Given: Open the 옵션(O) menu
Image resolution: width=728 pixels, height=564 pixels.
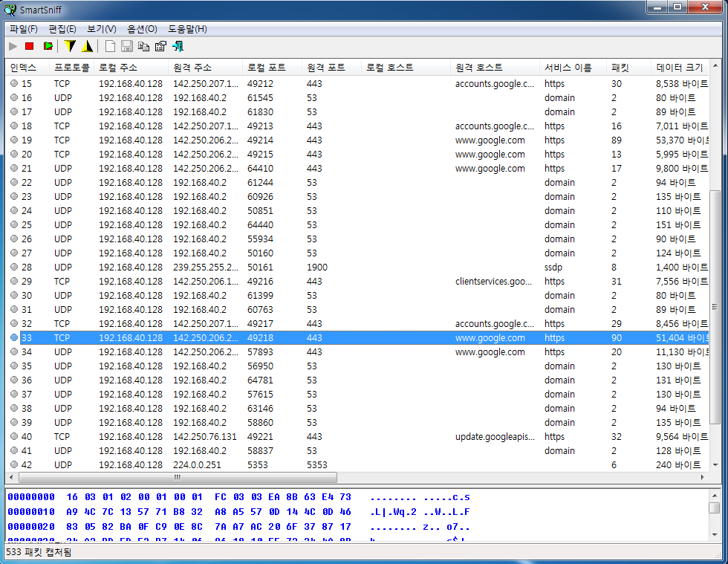Looking at the screenshot, I should coord(142,29).
